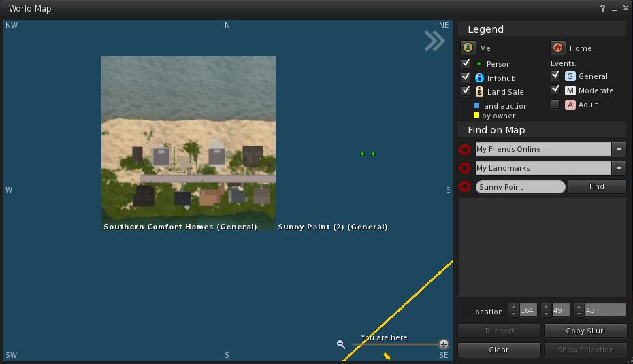
Task: Click red marker beside My Friends Online
Action: pyautogui.click(x=465, y=149)
